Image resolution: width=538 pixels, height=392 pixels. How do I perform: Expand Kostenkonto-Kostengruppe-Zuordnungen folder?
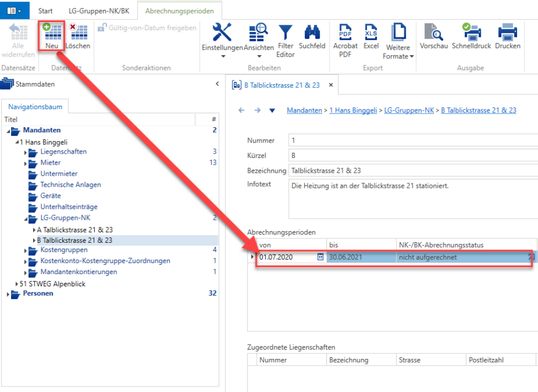pos(25,262)
